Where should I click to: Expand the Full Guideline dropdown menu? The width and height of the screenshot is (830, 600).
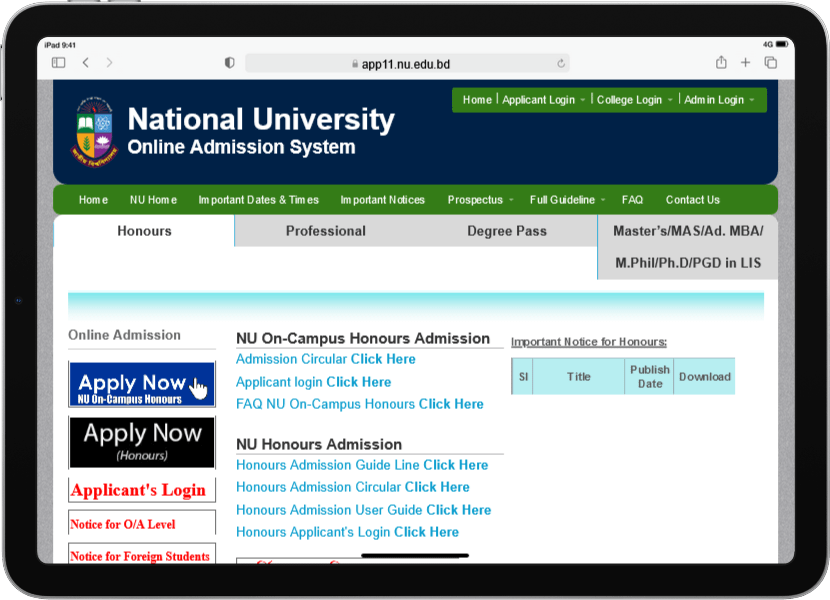coord(567,200)
